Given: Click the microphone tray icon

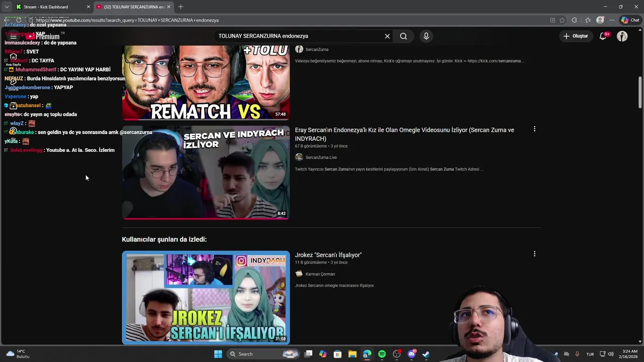Looking at the screenshot, I should (x=577, y=354).
